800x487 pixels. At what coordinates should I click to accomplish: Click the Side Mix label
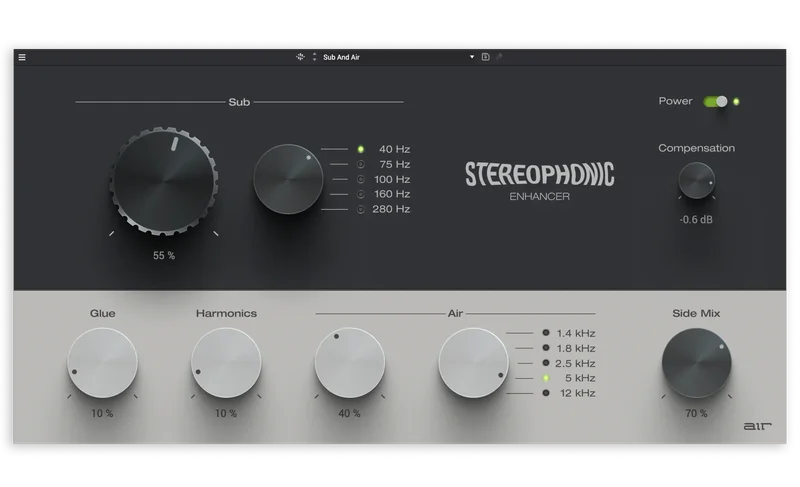point(696,313)
